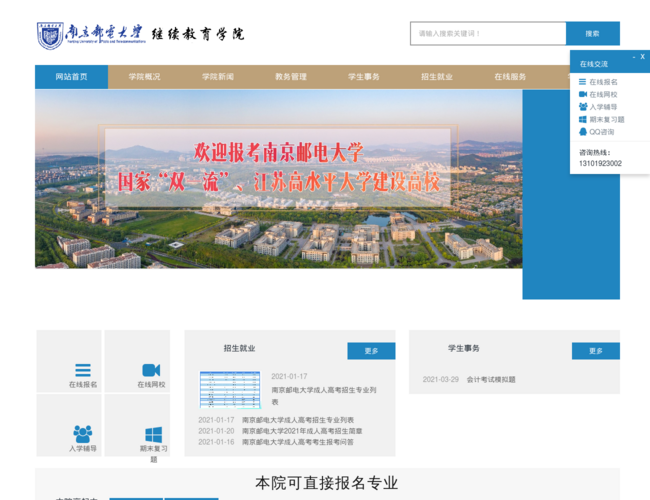Click the 搜索 search button
650x500 pixels.
[x=593, y=34]
